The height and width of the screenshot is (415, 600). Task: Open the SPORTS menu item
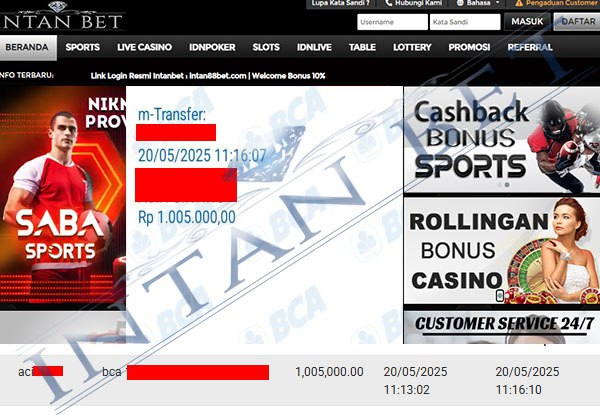point(83,47)
